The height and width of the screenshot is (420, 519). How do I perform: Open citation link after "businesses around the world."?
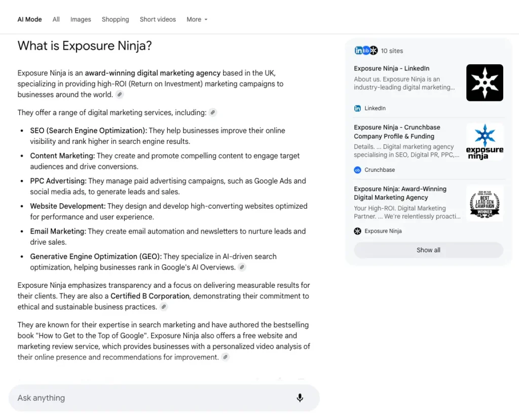120,95
